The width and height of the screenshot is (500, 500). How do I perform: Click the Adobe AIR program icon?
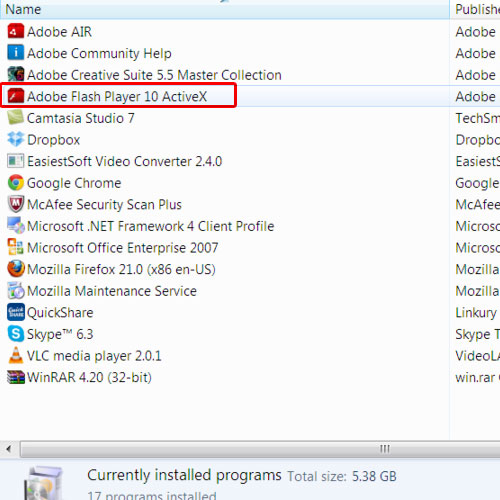click(16, 31)
